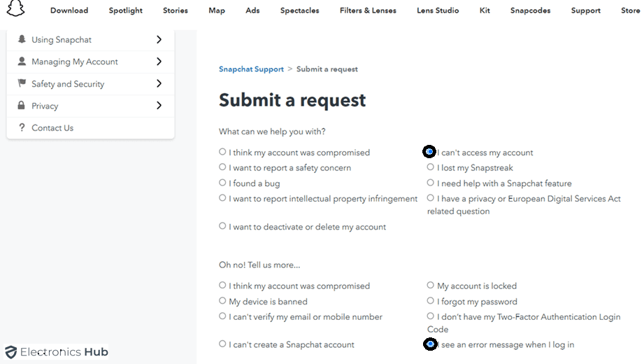Go to Lens Studio in top navigation
This screenshot has height=364, width=644.
(438, 10)
